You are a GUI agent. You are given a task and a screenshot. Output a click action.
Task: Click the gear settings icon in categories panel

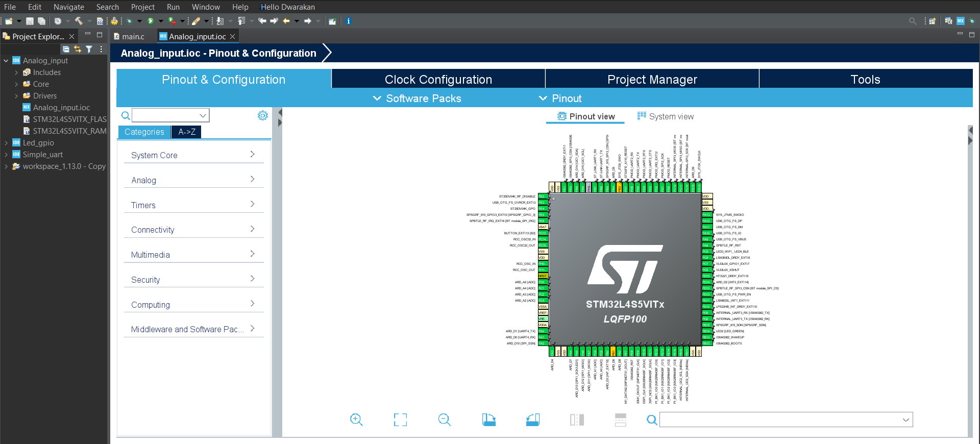263,115
